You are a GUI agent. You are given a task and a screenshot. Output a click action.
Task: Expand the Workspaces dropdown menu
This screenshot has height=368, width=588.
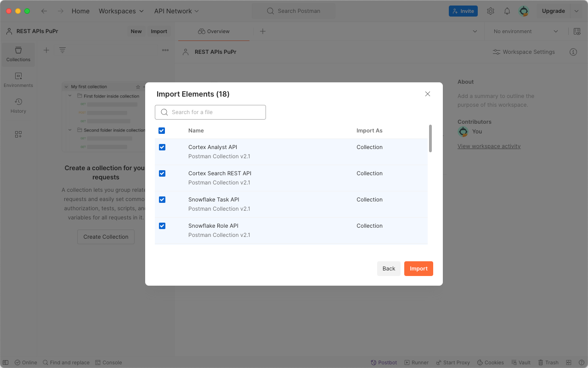(x=121, y=11)
